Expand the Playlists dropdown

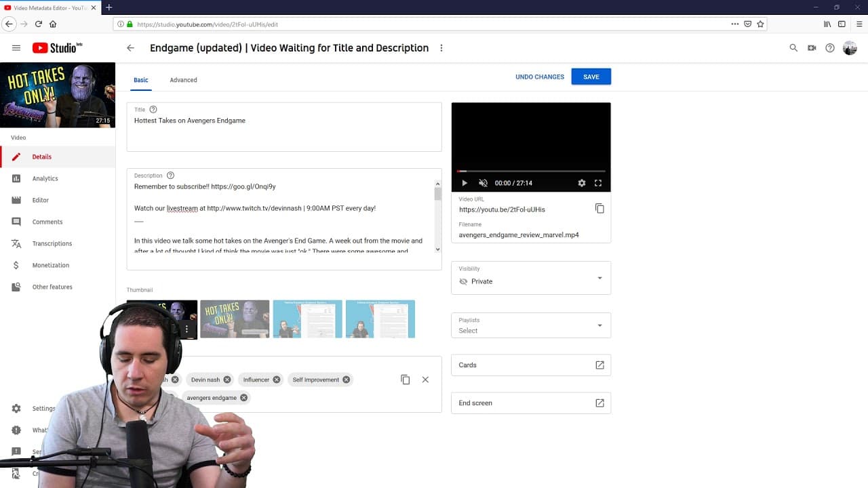tap(531, 325)
